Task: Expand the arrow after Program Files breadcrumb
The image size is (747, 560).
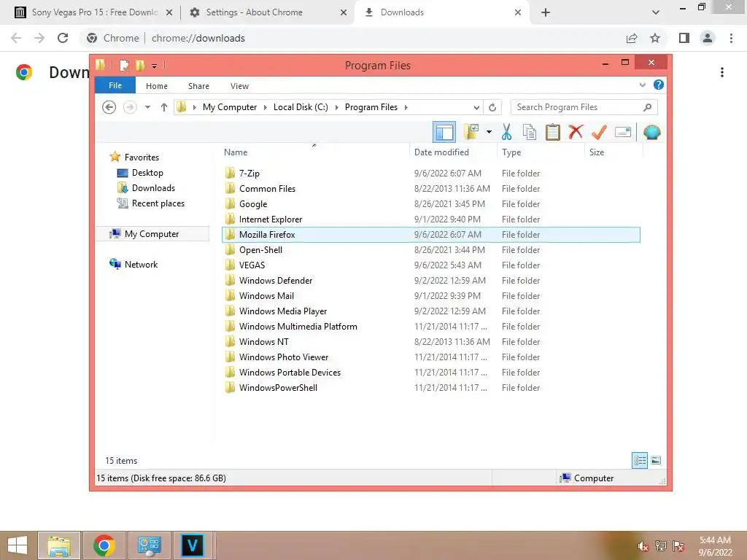Action: pyautogui.click(x=406, y=107)
